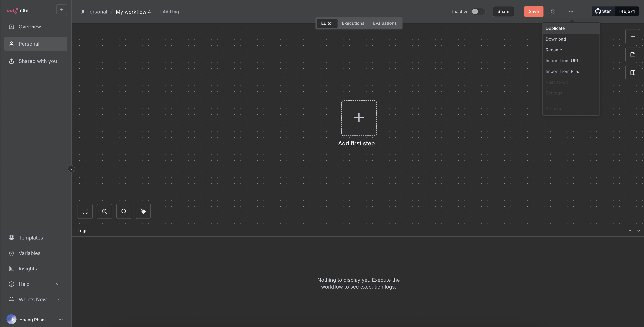Select the zoom out magnifier icon
The height and width of the screenshot is (327, 644).
124,211
